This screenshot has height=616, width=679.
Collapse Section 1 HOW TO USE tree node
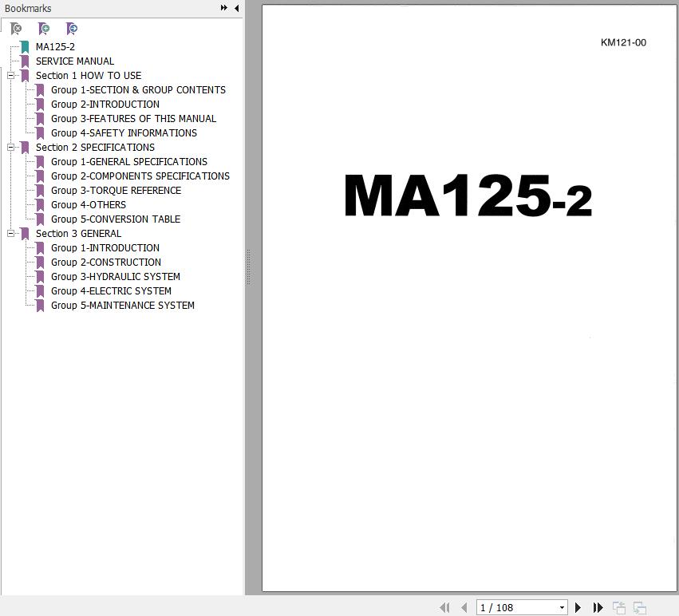[11, 75]
